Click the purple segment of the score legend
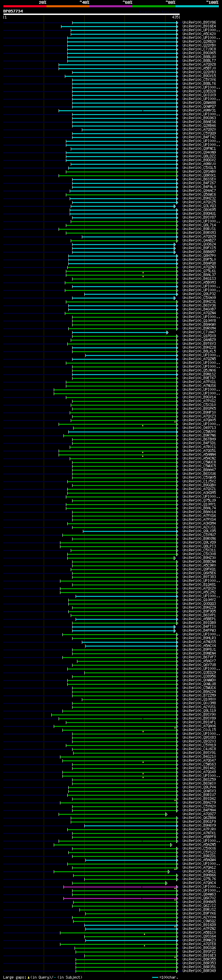The width and height of the screenshot is (222, 980). 111,6
